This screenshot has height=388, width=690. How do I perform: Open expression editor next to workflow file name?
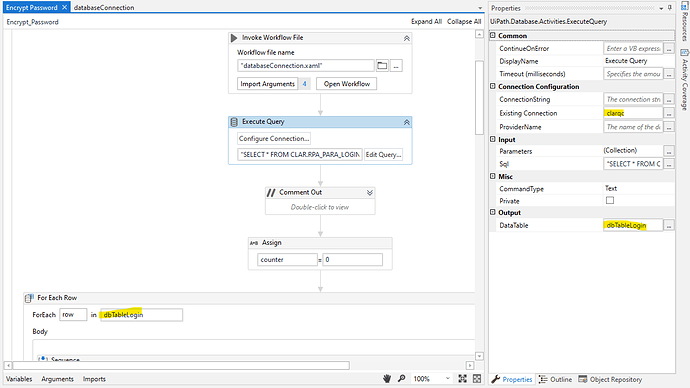tap(396, 66)
